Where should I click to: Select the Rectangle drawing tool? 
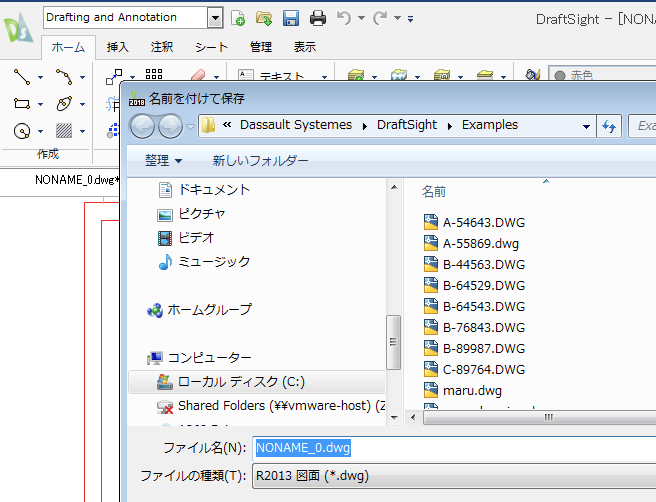coord(22,103)
